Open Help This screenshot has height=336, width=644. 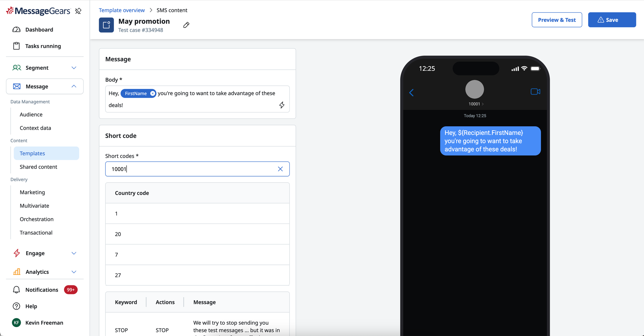(31, 306)
